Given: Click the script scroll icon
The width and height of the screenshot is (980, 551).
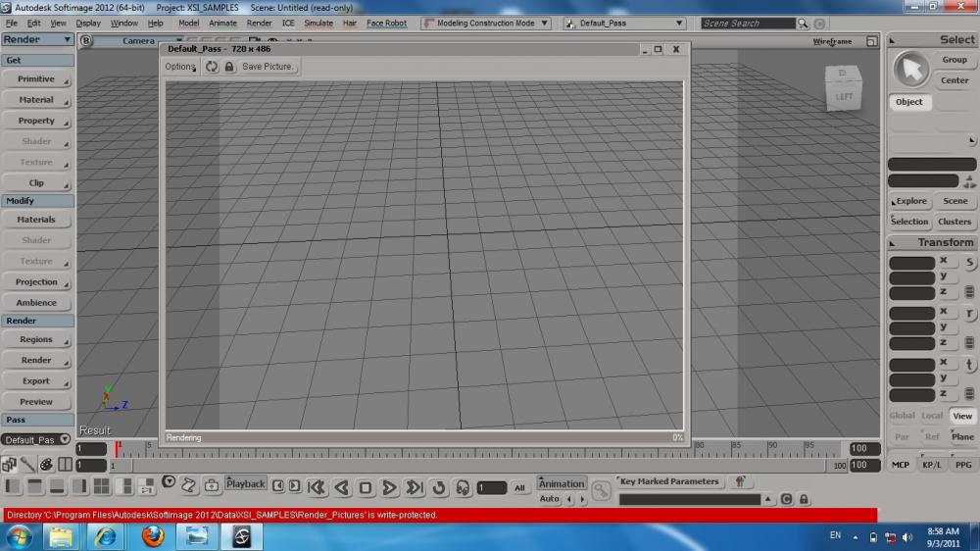Looking at the screenshot, I should pyautogui.click(x=189, y=484).
